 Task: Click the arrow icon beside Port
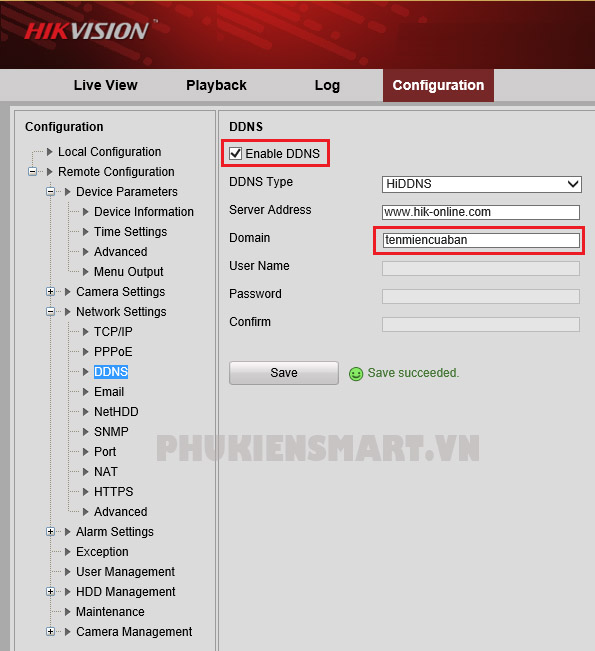[86, 451]
